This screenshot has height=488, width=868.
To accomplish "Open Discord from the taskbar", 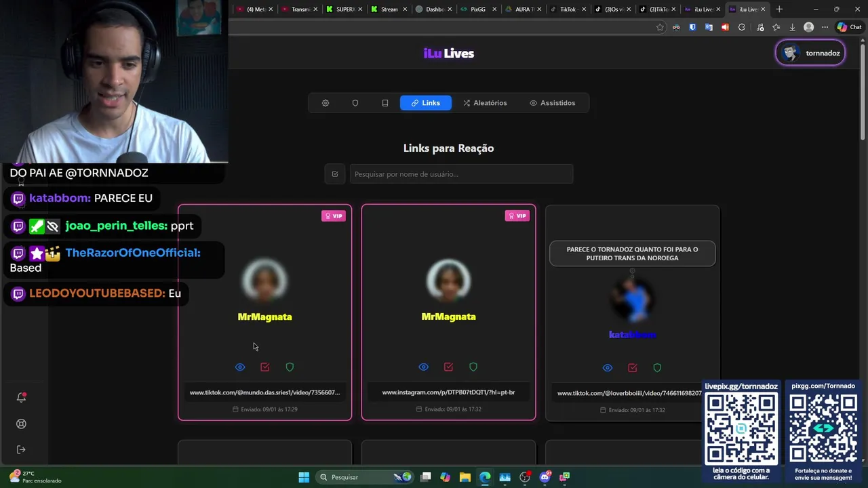I will [x=545, y=477].
